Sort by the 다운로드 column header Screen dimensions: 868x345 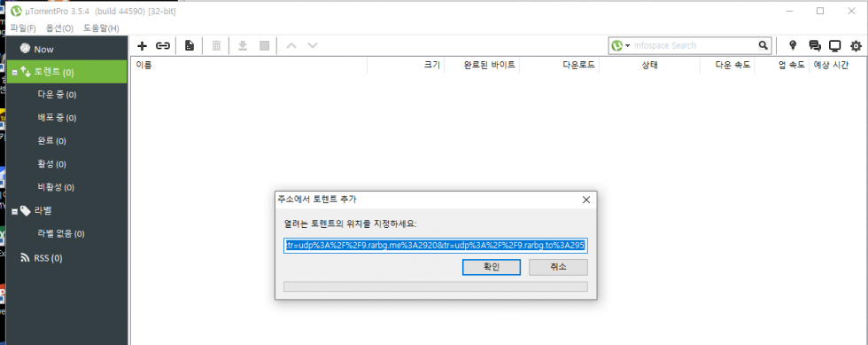tap(559, 65)
